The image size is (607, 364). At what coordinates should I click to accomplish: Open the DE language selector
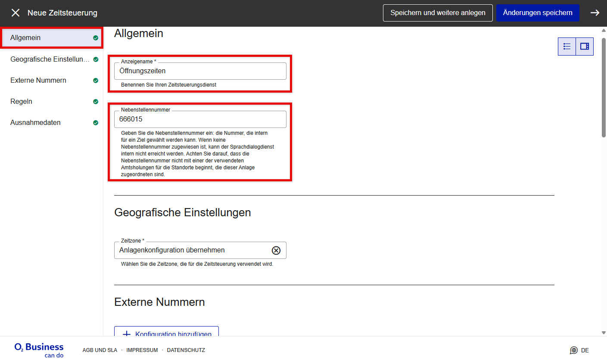click(585, 350)
